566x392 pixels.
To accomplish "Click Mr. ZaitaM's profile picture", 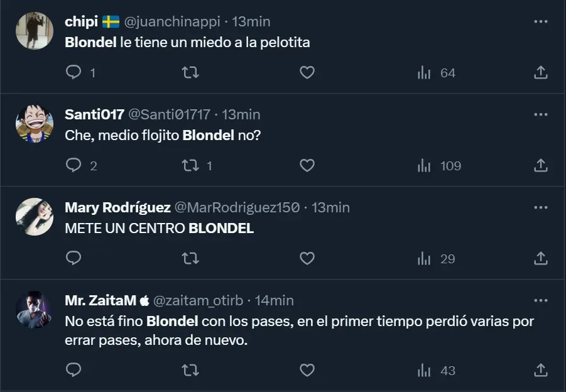I will pyautogui.click(x=35, y=309).
